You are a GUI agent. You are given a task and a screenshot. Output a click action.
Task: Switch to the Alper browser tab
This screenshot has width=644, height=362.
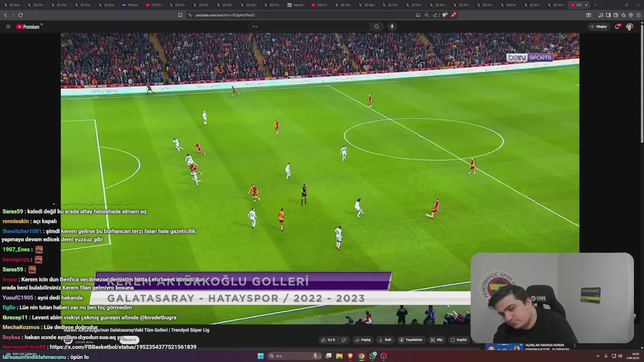(368, 5)
